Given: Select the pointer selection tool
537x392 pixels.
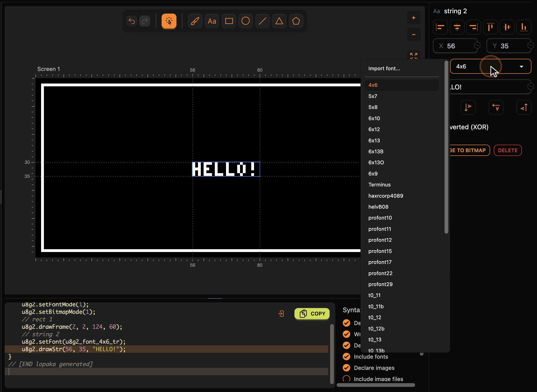Looking at the screenshot, I should click(x=169, y=21).
